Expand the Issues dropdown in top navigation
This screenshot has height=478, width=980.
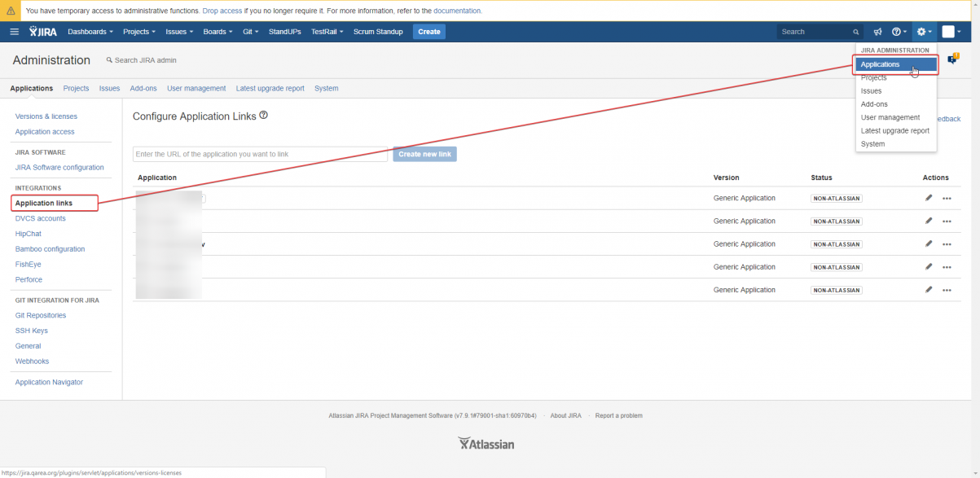click(x=179, y=32)
